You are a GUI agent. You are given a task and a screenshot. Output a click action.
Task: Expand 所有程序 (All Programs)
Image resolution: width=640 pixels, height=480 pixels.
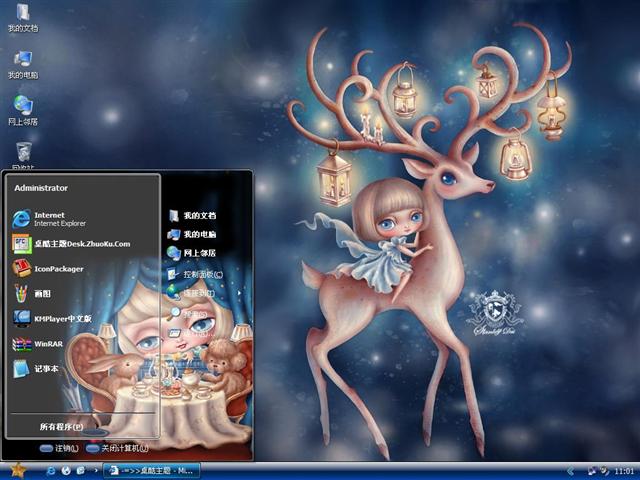(x=61, y=427)
